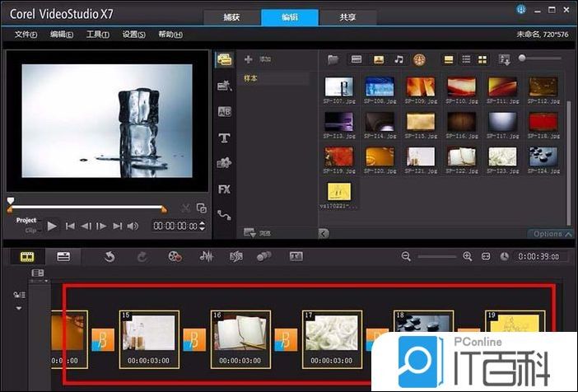Screen dimensions: 578x392
Task: Open the sort media dropdown
Action: (x=505, y=59)
